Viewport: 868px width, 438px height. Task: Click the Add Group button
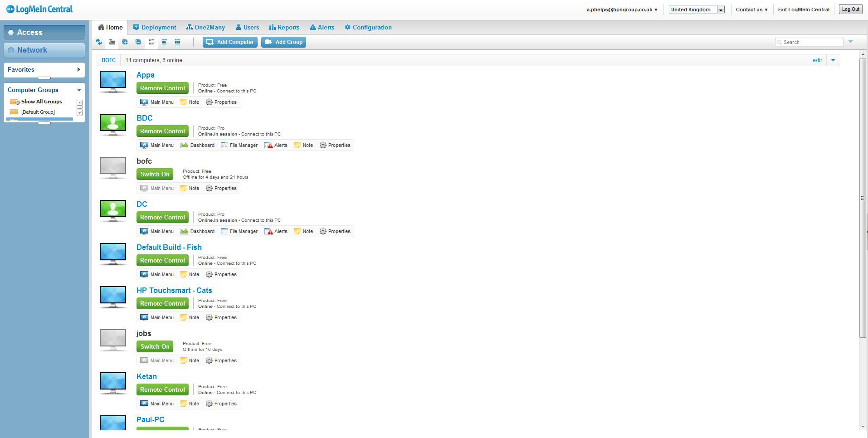283,42
